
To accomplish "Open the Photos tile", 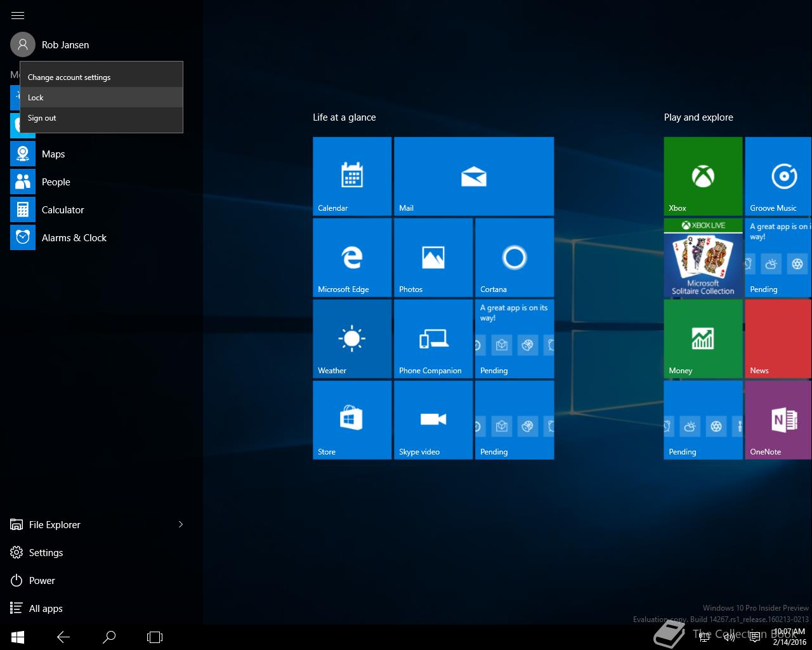I will [433, 258].
